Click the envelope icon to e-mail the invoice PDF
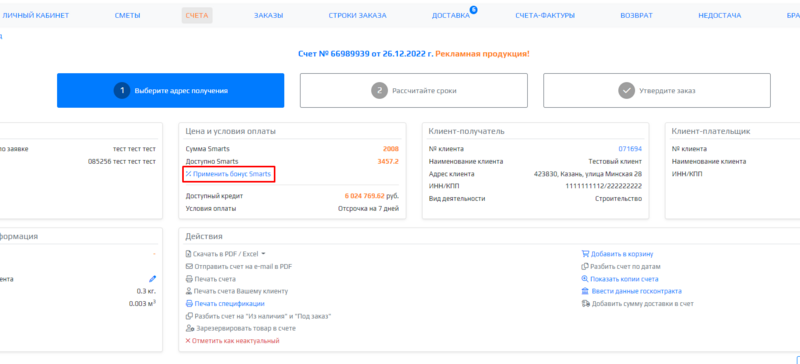800x364 pixels. [189, 266]
